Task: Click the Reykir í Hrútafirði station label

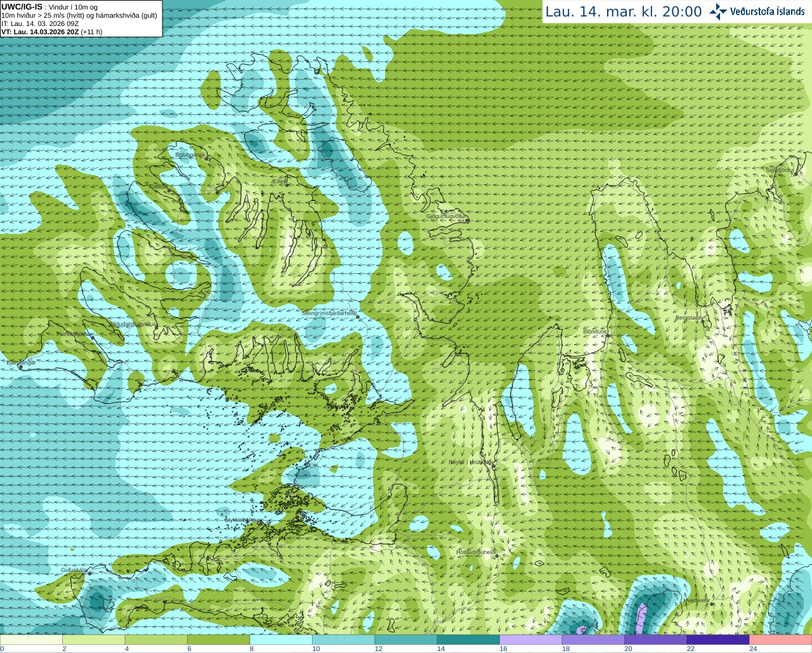Action: 471,462
